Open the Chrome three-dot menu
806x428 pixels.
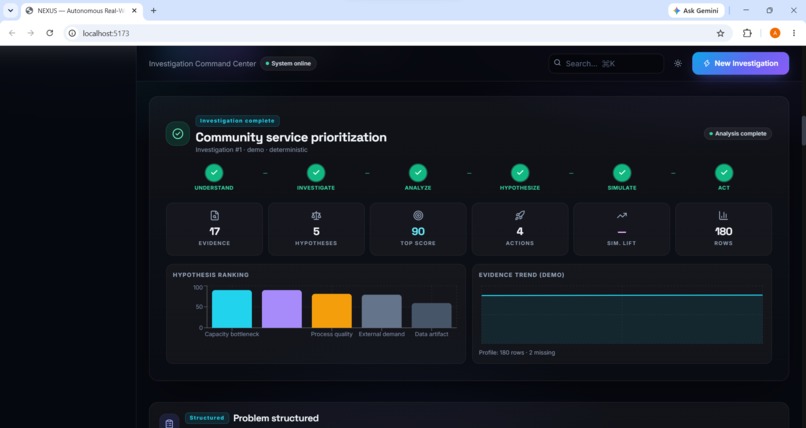(794, 33)
